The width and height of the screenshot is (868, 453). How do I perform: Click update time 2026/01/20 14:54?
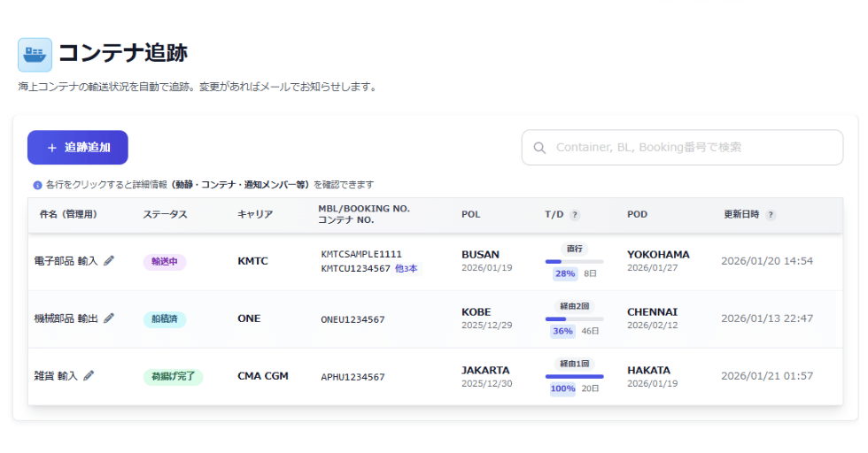(767, 261)
